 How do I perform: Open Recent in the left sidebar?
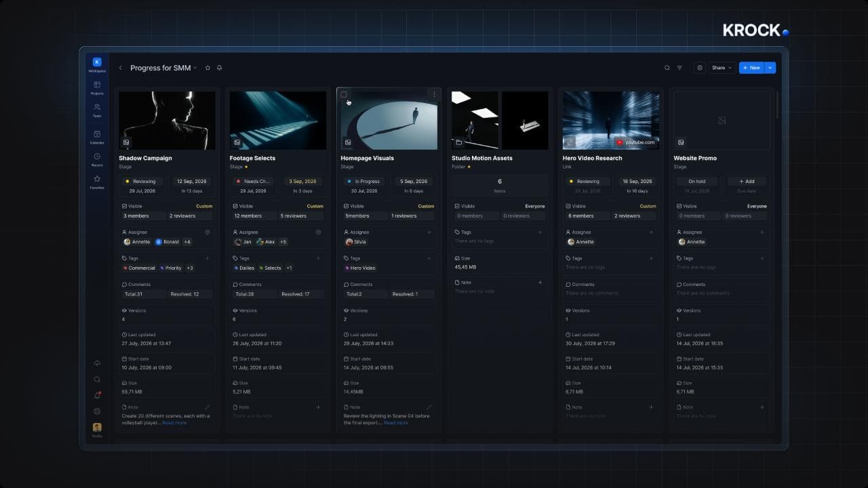click(x=97, y=159)
